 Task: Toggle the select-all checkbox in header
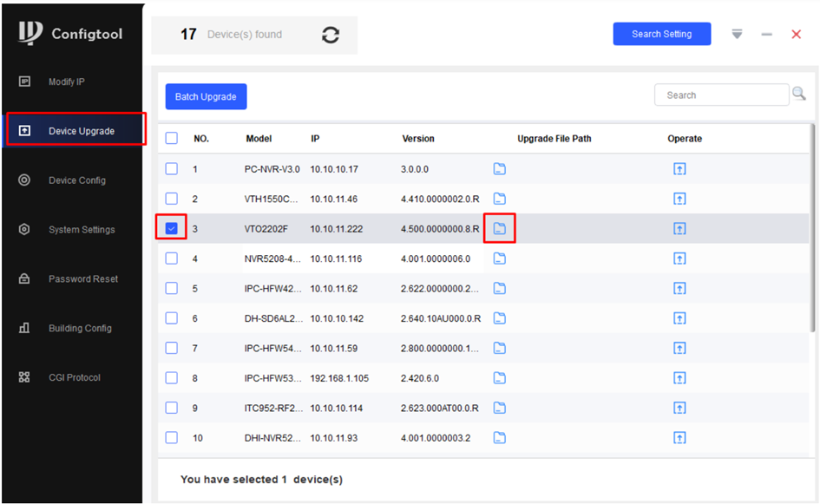(x=172, y=139)
